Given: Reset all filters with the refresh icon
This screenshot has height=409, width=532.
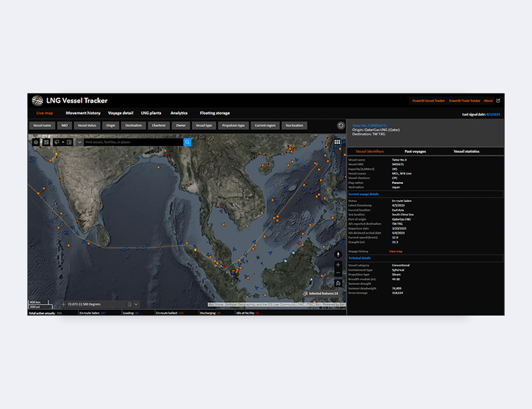Looking at the screenshot, I should point(341,126).
